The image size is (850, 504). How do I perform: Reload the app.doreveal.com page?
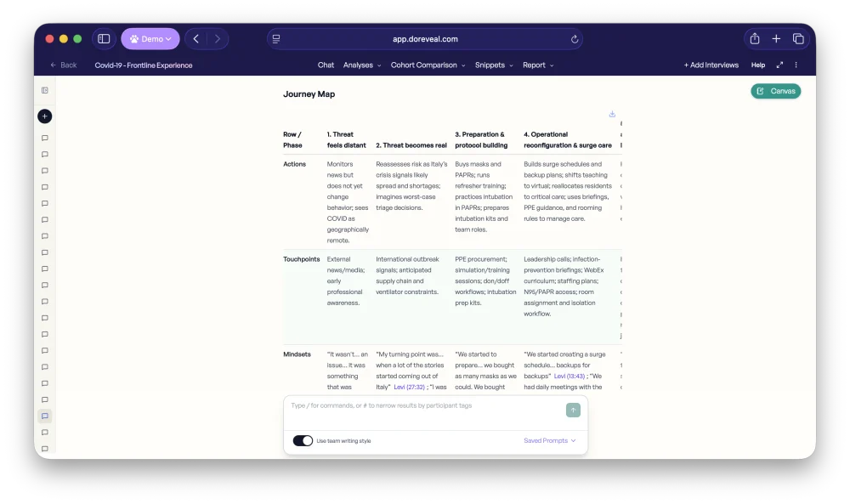pyautogui.click(x=575, y=39)
